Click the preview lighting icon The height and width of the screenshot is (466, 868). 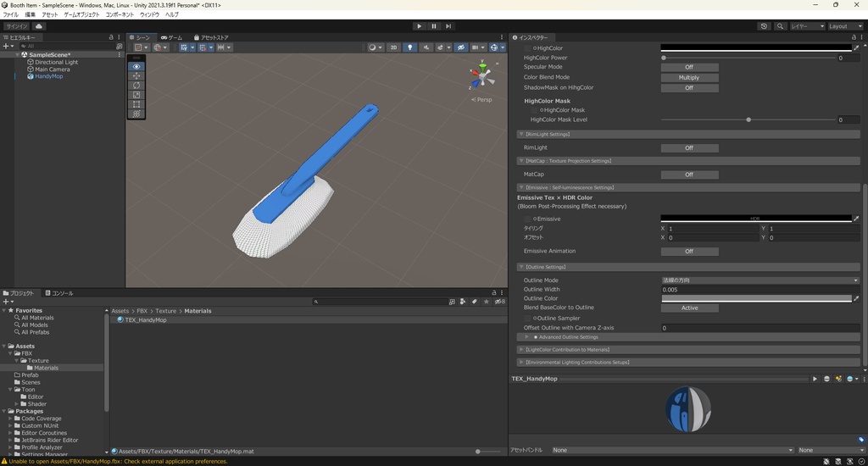(838, 379)
